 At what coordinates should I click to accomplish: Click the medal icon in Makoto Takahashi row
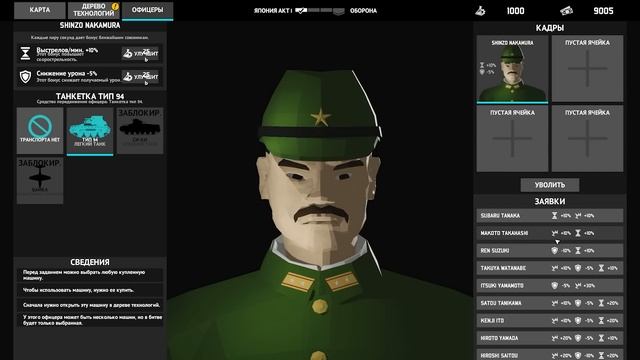tap(555, 233)
